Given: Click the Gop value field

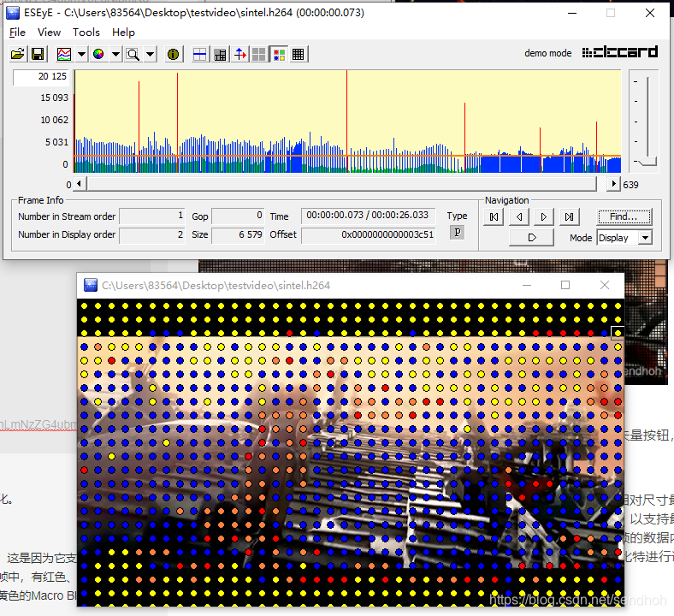Looking at the screenshot, I should (x=237, y=216).
